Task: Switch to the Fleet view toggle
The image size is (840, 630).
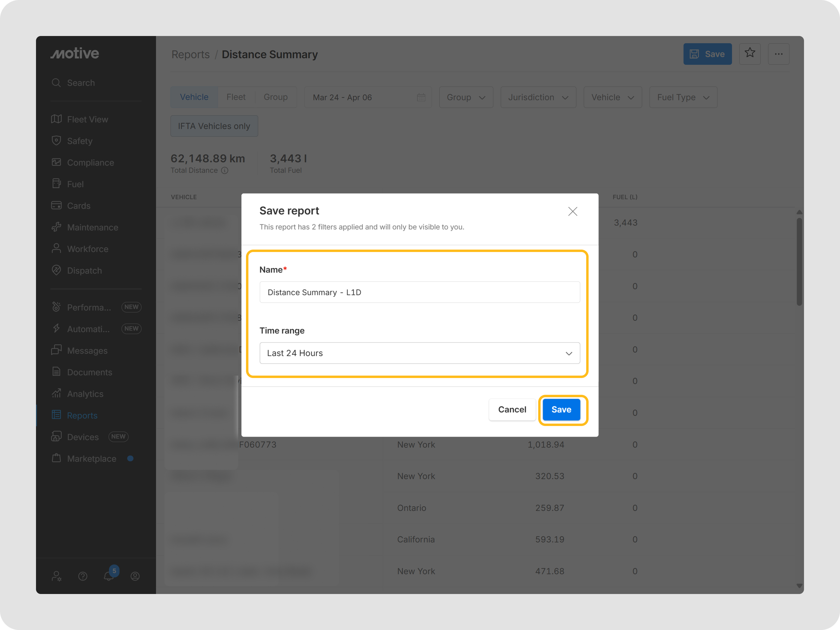Action: (x=236, y=97)
